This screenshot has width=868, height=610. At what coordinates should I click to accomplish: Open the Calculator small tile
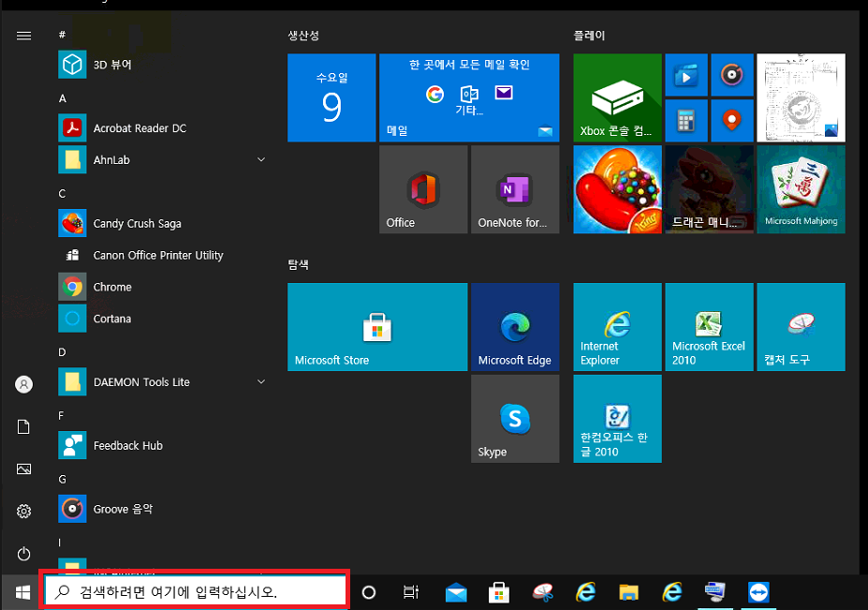tap(686, 120)
